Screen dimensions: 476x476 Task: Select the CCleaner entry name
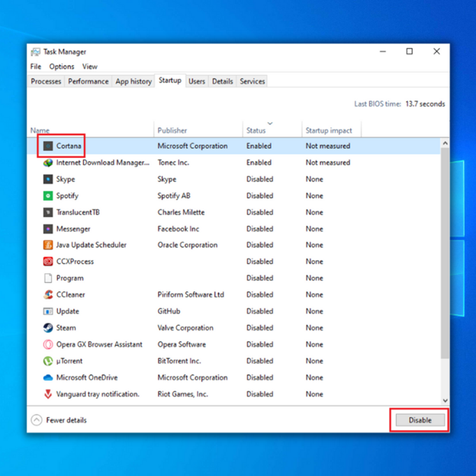click(71, 294)
